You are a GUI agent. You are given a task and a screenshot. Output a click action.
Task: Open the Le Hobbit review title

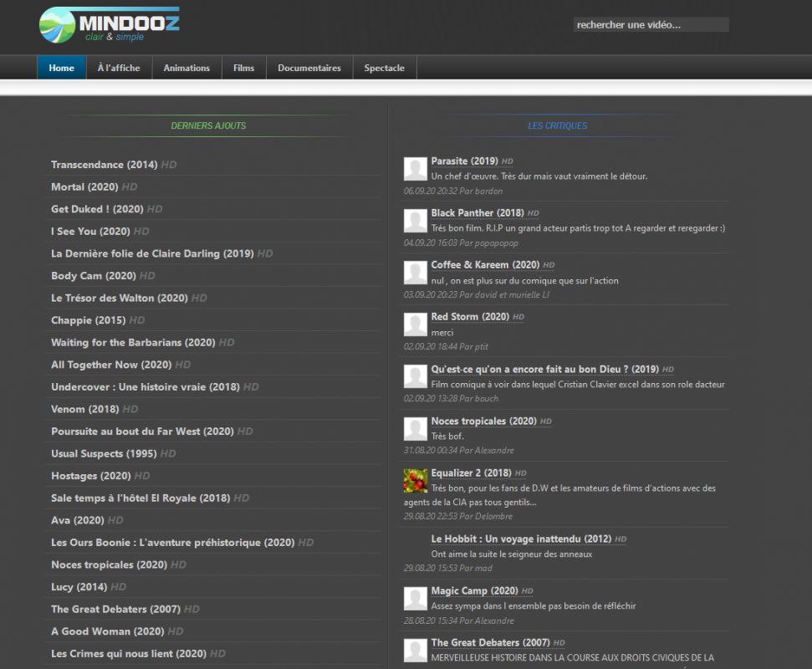[521, 539]
